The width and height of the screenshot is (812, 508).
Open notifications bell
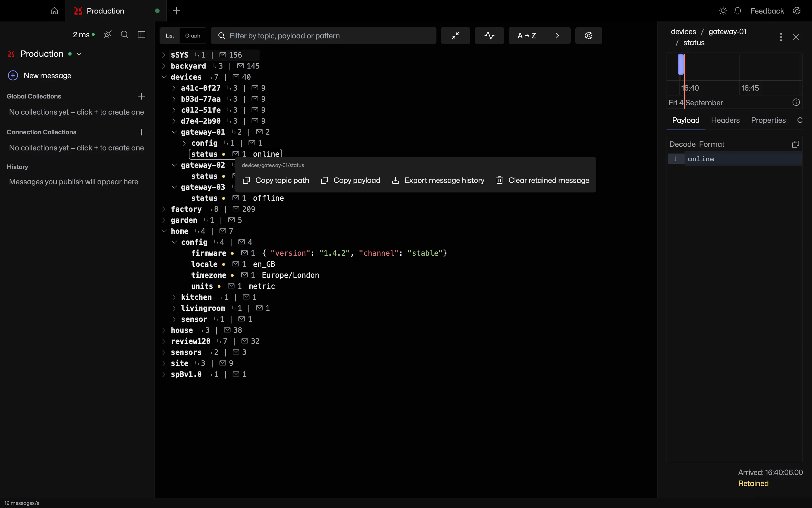pos(738,11)
